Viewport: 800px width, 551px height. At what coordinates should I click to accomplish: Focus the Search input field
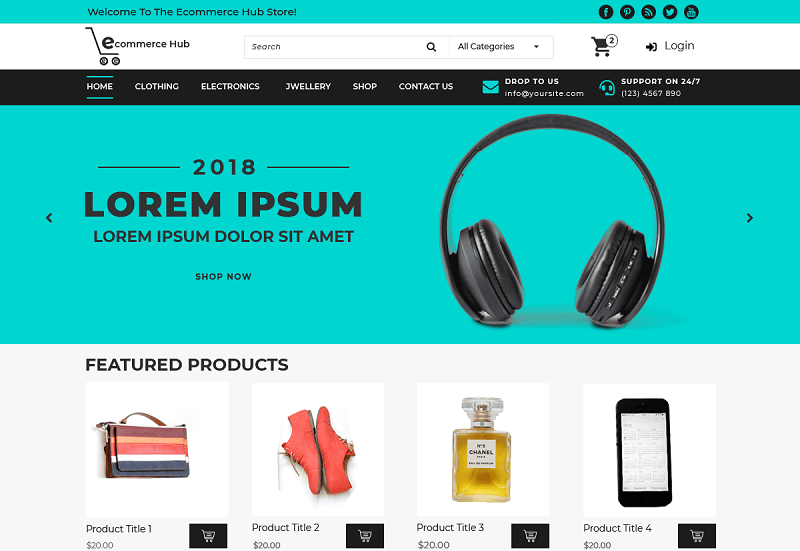pyautogui.click(x=334, y=47)
